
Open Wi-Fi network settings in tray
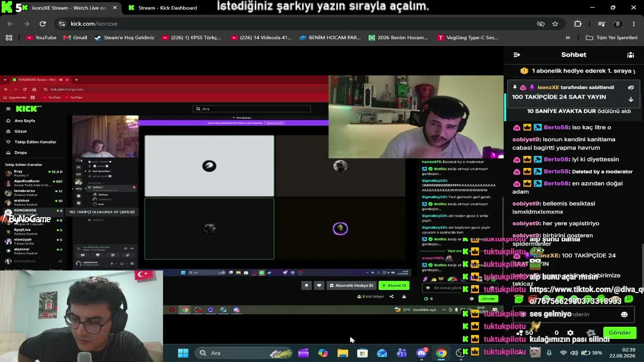(x=563, y=353)
